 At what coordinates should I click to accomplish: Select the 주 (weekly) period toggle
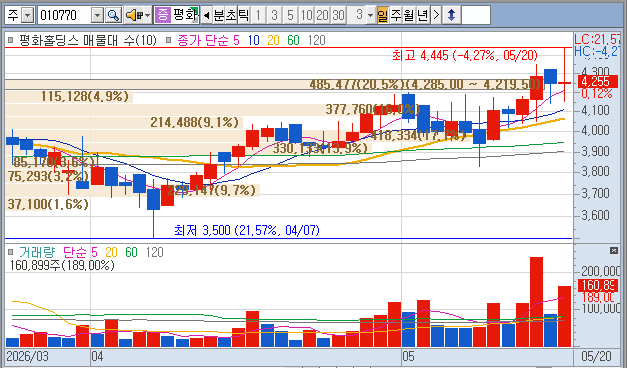[396, 16]
